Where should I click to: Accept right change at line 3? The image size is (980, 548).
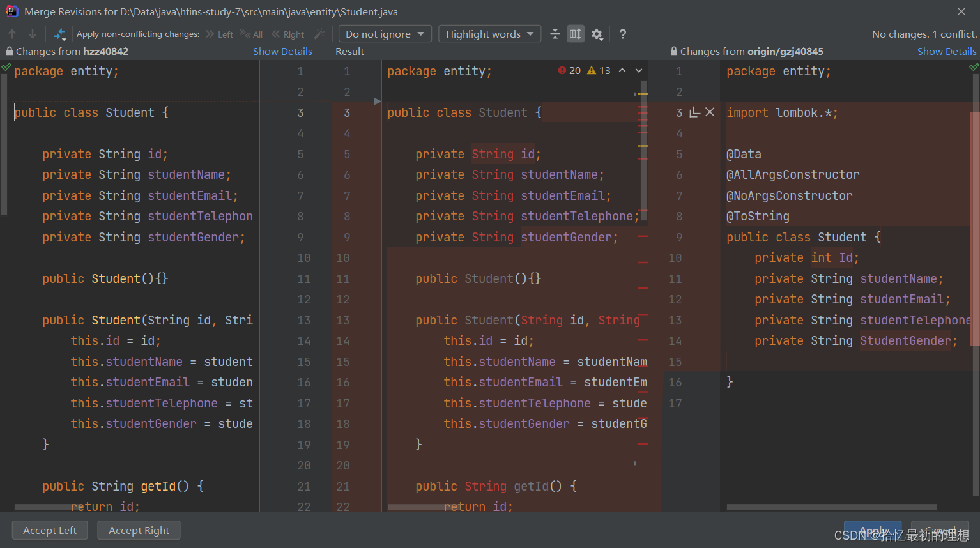point(695,112)
